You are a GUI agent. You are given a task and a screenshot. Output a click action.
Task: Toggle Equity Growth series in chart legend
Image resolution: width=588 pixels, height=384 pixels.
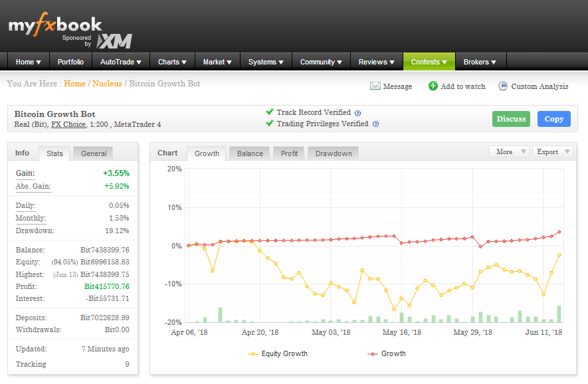pos(278,353)
